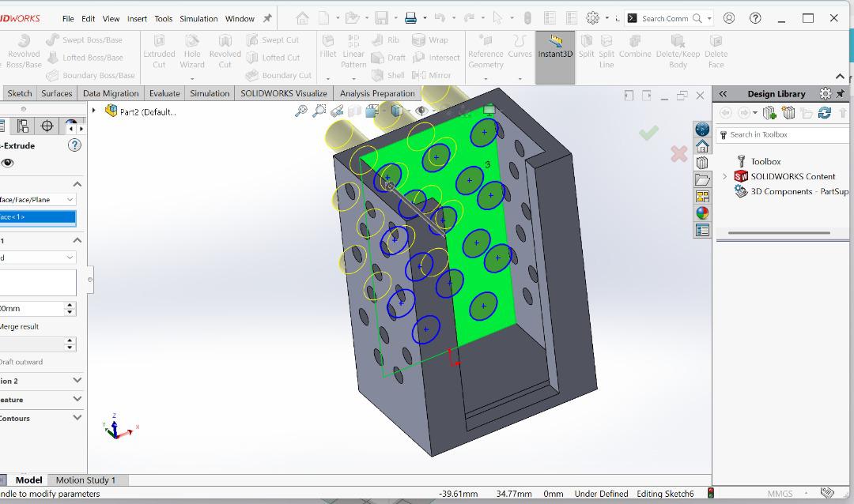This screenshot has height=504, width=854.
Task: Click the Section View icon in the heads-up toolbar
Action: (x=354, y=111)
